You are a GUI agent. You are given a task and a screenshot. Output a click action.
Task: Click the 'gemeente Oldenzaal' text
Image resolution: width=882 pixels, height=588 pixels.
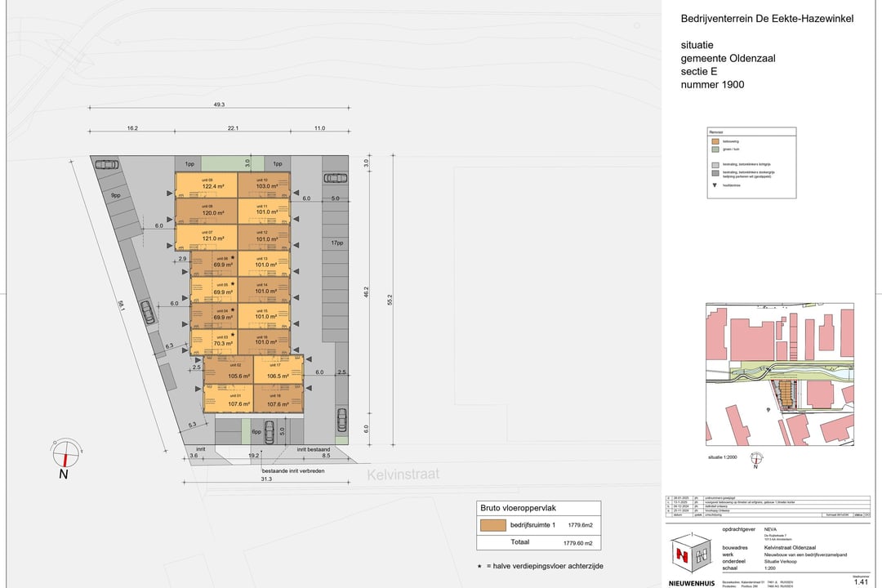[x=728, y=59]
